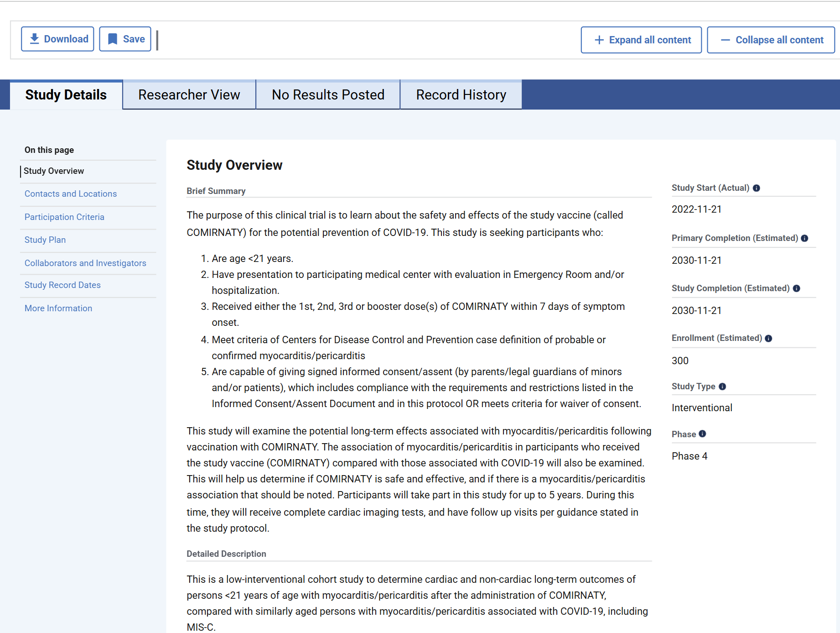
Task: Jump to Contacts and Locations section
Action: [x=71, y=194]
